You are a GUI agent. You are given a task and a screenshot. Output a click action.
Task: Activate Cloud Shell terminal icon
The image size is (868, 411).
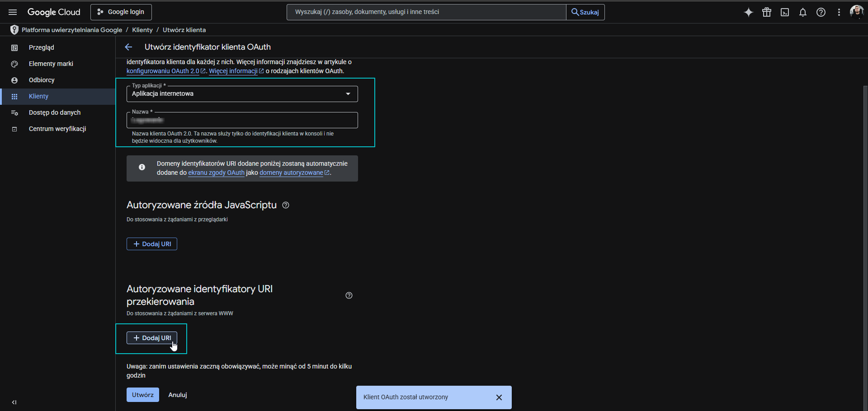(x=785, y=12)
